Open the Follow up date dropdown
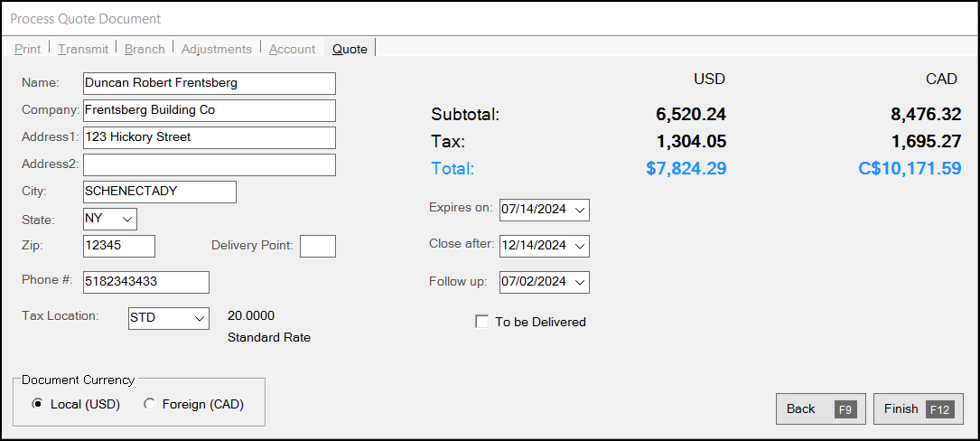The image size is (980, 441). [x=579, y=282]
